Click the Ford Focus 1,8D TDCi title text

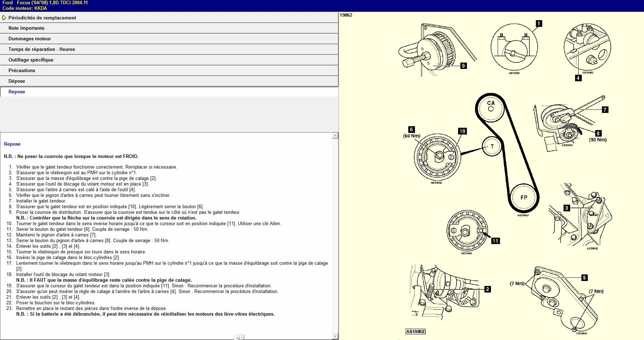[x=45, y=2]
